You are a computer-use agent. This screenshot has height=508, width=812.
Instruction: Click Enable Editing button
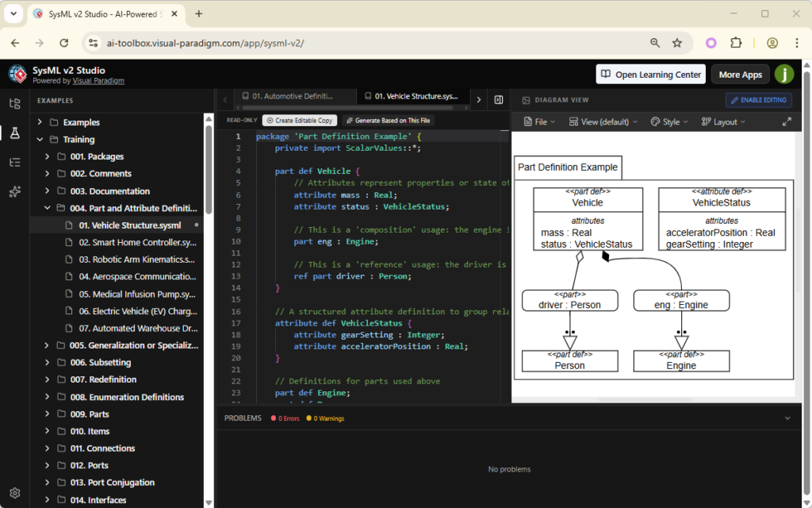759,100
